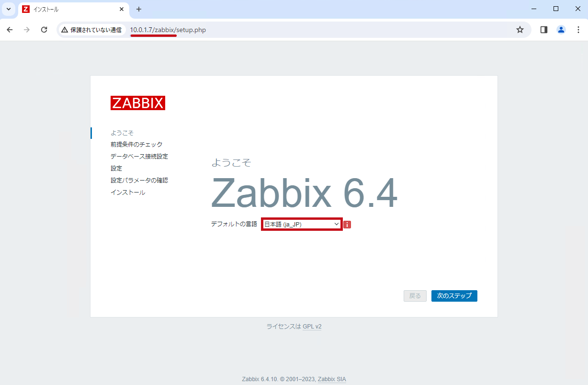Click the 次のステップ button
Image resolution: width=588 pixels, height=385 pixels.
454,296
